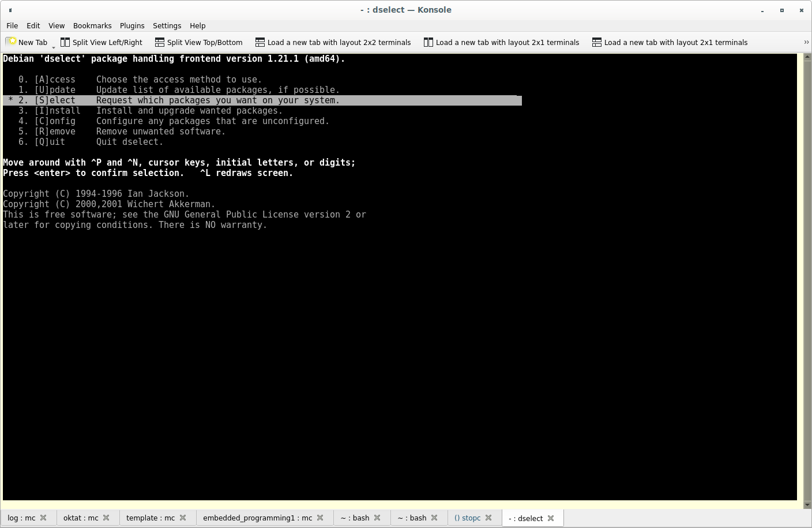Click the first 2x1 layout toolbar icon
Viewport: 812px width, 528px height.
pyautogui.click(x=428, y=42)
